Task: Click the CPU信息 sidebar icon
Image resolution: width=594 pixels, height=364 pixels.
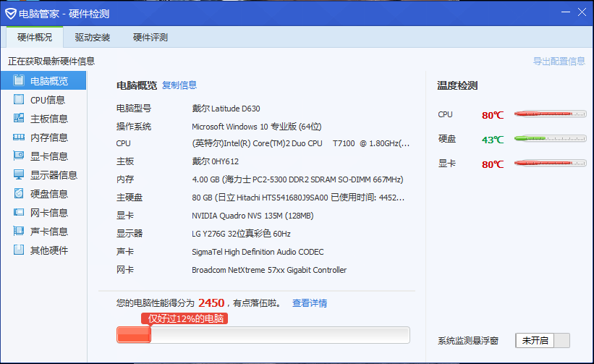Action: 19,99
